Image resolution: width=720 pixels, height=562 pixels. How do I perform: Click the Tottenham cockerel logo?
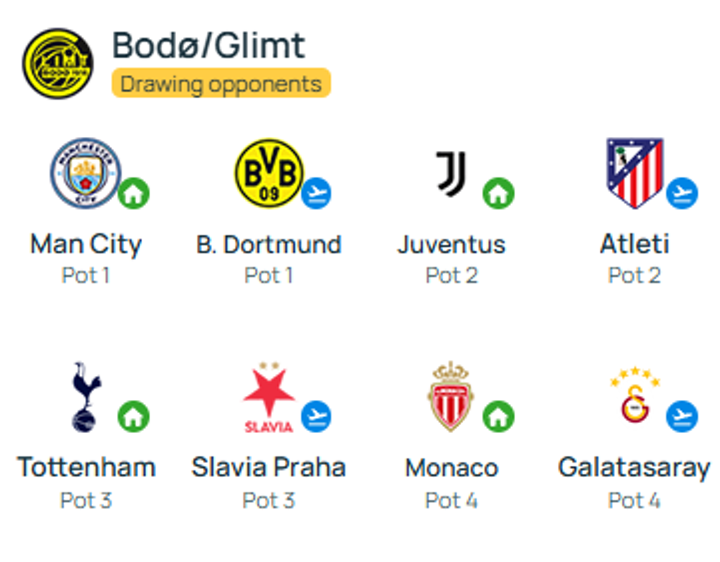pyautogui.click(x=84, y=397)
